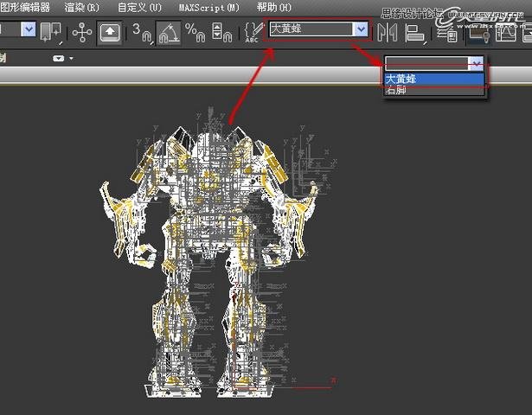Open the Align tool
Image resolution: width=532 pixels, height=415 pixels.
coord(415,32)
